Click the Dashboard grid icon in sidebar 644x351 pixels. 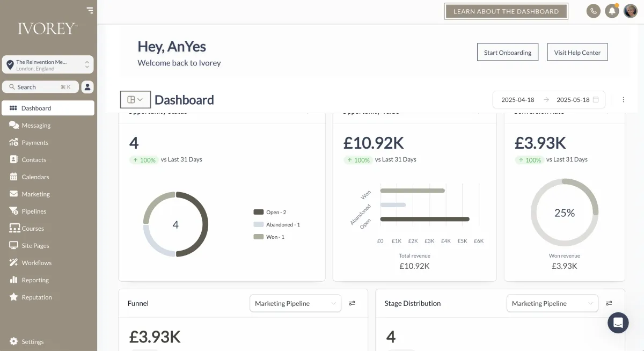13,108
